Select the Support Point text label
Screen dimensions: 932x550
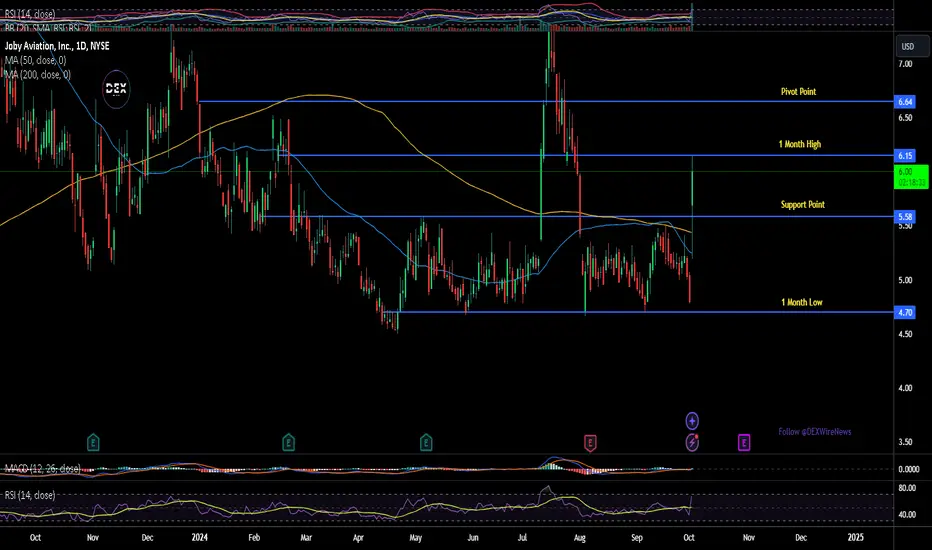tap(802, 205)
